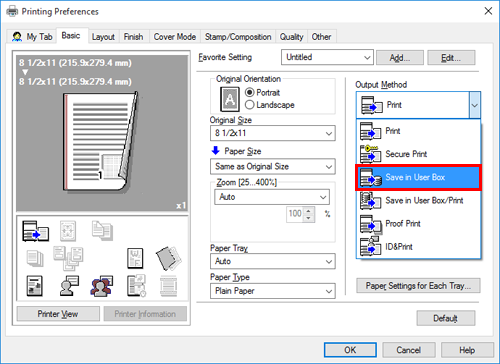Open the Original Size dropdown
Screen dimensions: 500x364
click(x=273, y=133)
